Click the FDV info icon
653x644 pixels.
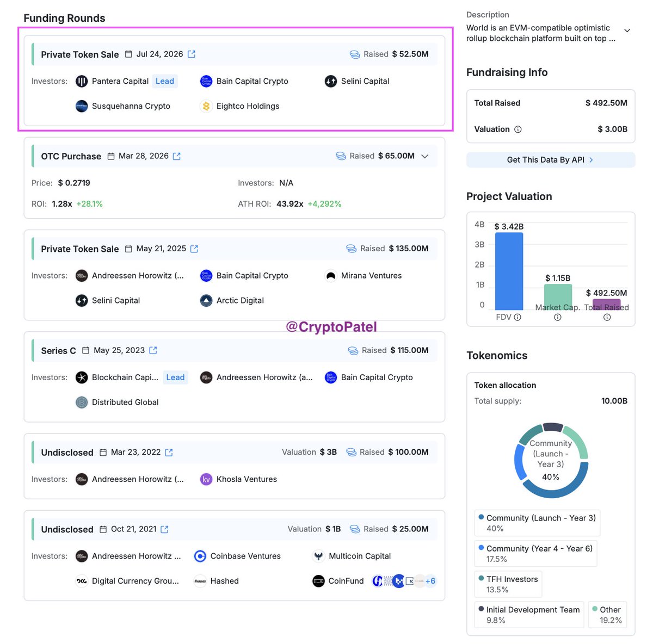518,317
